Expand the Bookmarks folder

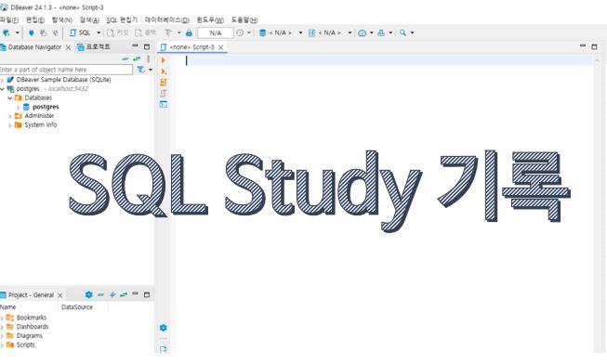pos(2,318)
